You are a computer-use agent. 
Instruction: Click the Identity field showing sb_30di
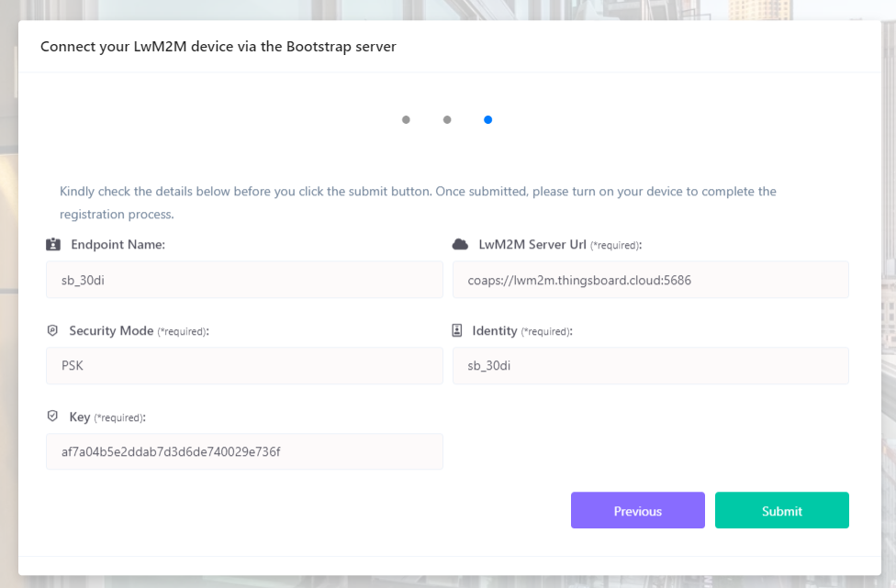pos(650,365)
